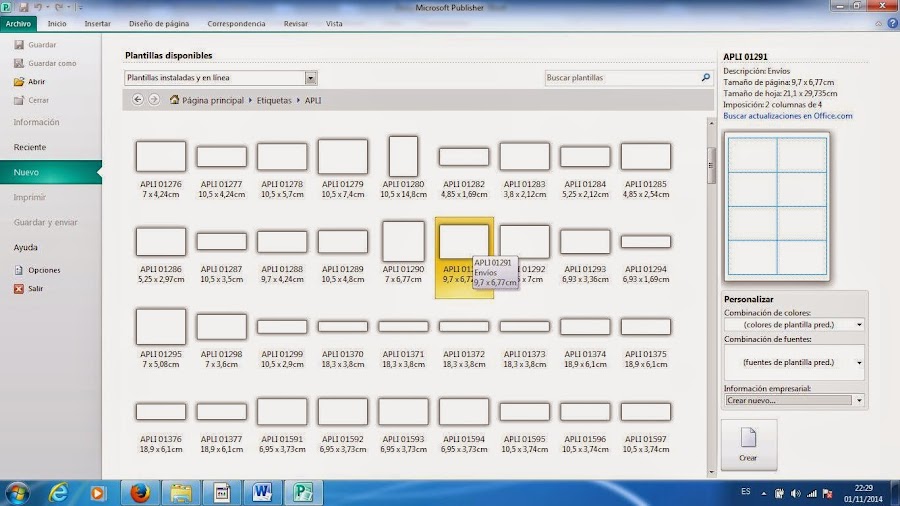This screenshot has width=900, height=506.
Task: Select the APLI 01280 template thumbnail
Action: point(404,156)
